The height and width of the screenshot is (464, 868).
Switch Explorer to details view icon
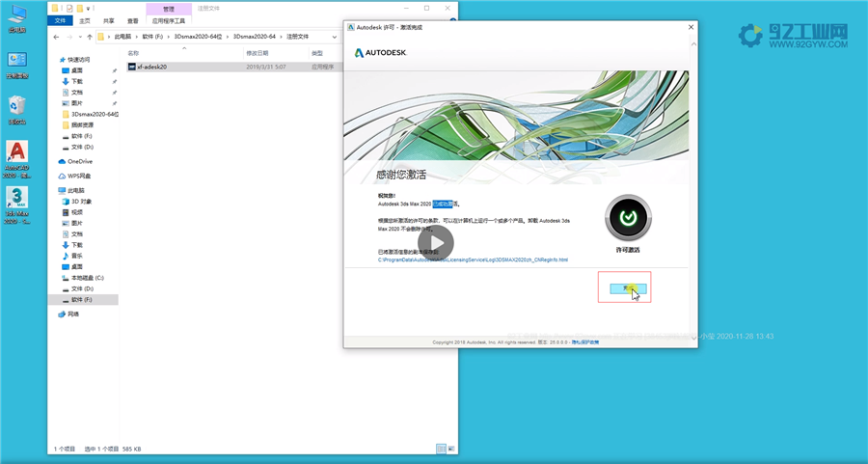pos(441,450)
